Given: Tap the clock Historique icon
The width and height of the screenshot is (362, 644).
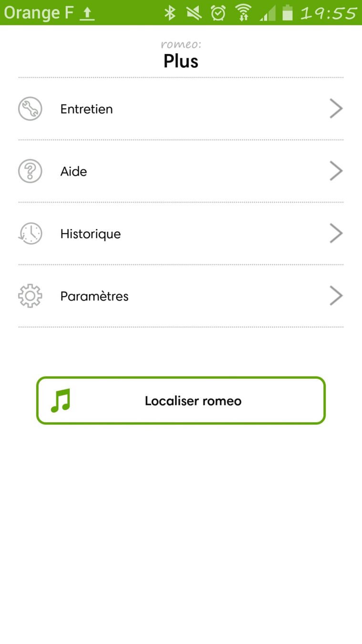Looking at the screenshot, I should coord(30,234).
